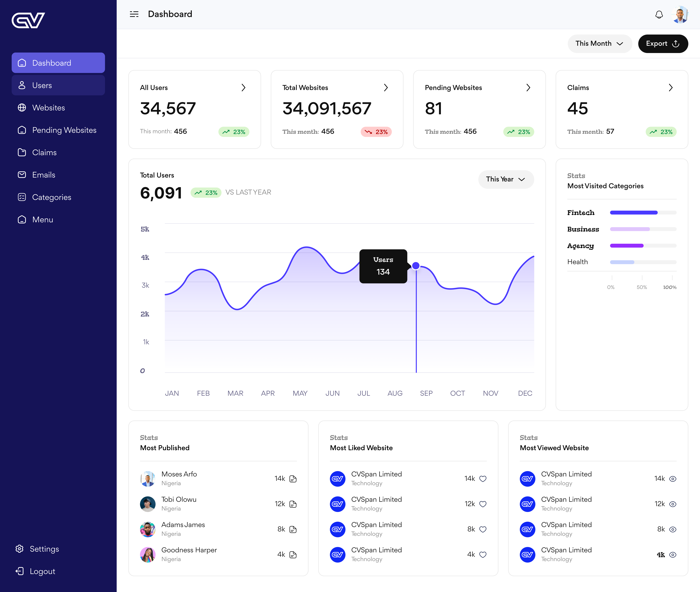This screenshot has width=700, height=592.
Task: Click the Dashboard home icon in the sidebar
Action: [22, 63]
